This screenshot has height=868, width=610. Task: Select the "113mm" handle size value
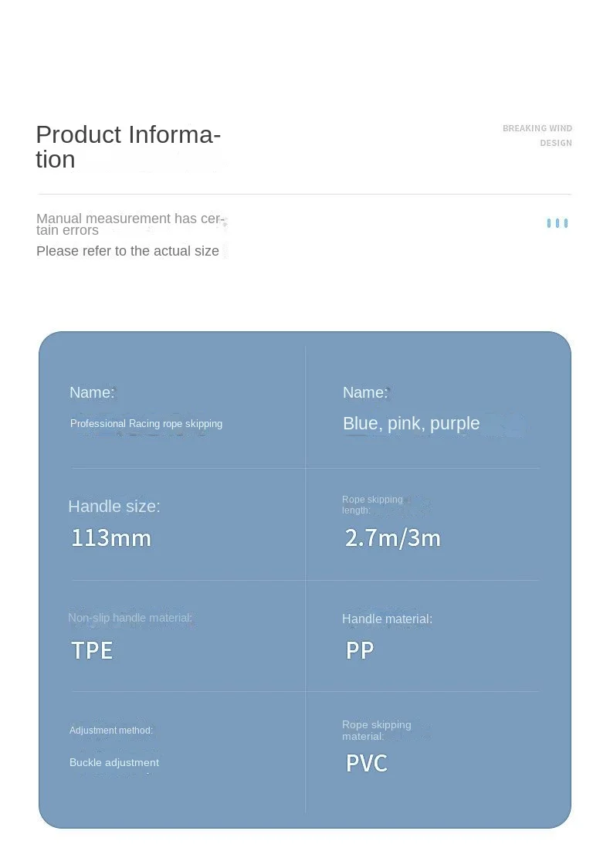tap(110, 538)
